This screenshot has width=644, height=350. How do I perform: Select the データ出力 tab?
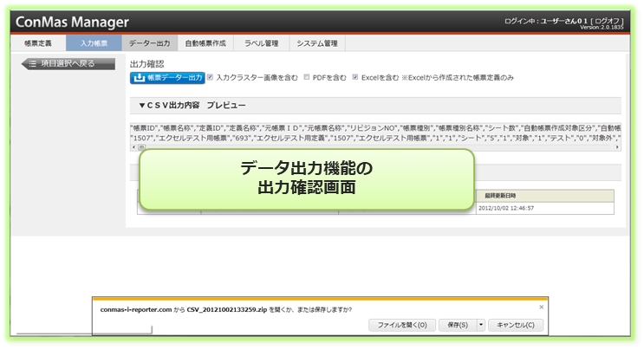149,42
